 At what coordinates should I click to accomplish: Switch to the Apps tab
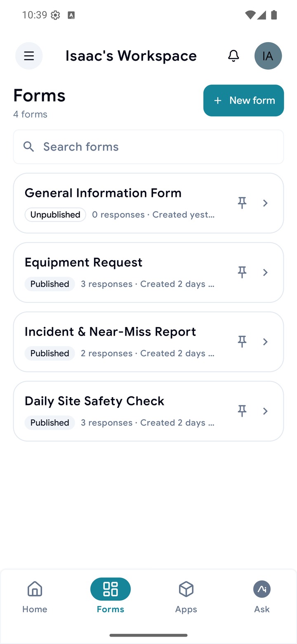[186, 596]
